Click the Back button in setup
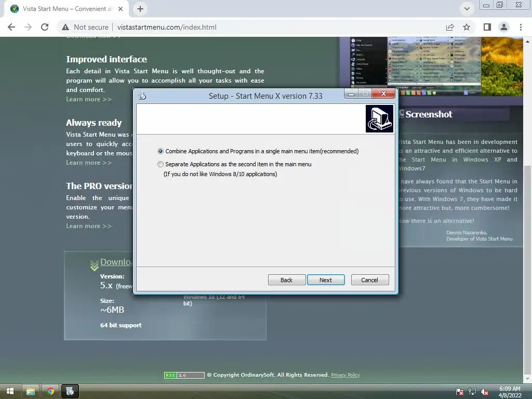Screen dimensions: 532x399 286,280
